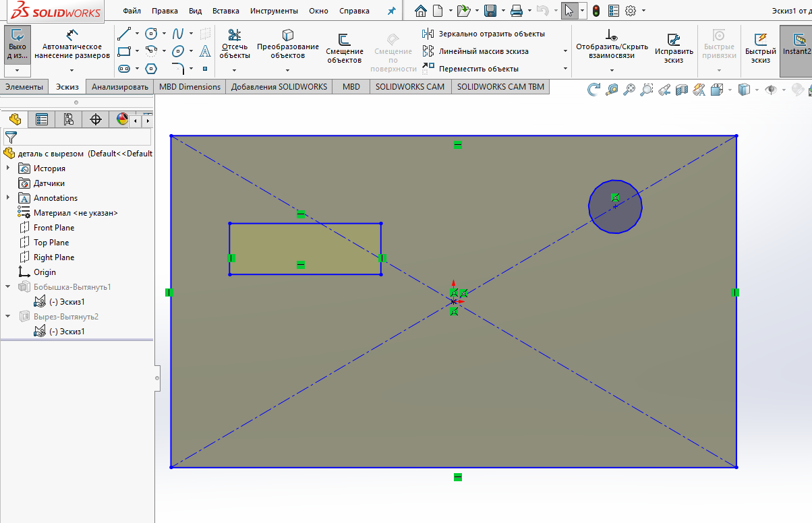Switch to SOLIDWORKS CAM TBM tab
Screen dimensions: 812x523
click(500, 86)
